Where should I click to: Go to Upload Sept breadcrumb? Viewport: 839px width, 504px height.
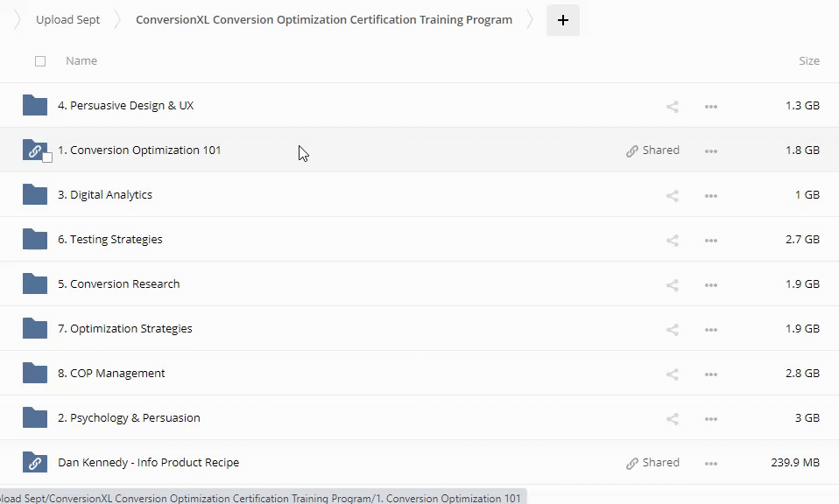tap(67, 19)
